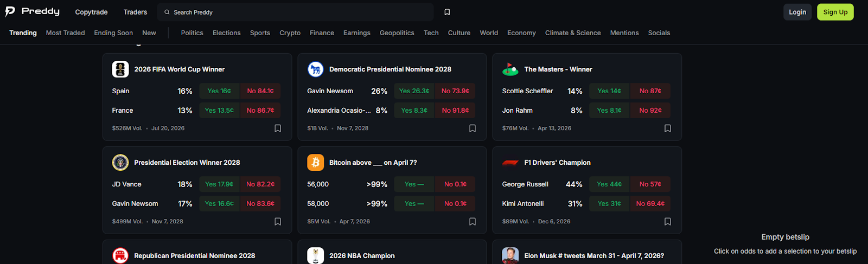Buy No 0.1¢ for Bitcoin 56,000
Viewport: 868px width, 264px height.
click(x=455, y=184)
